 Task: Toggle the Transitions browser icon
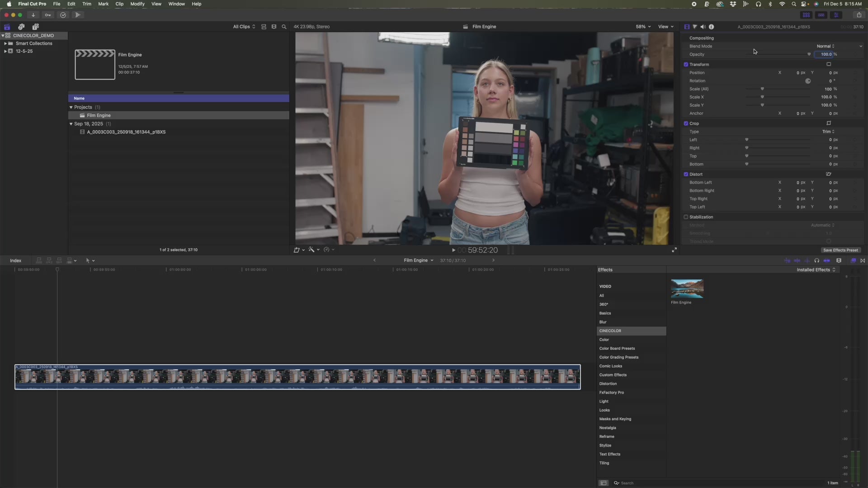pos(863,261)
